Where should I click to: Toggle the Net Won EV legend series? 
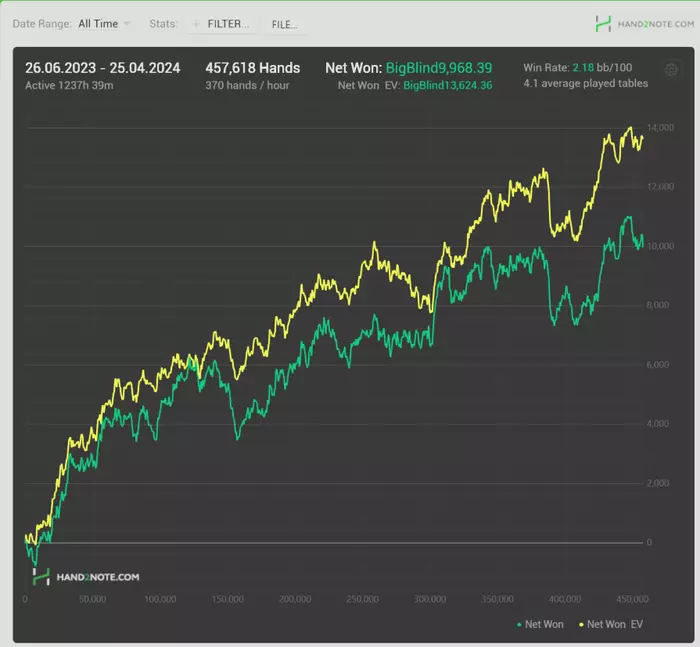[x=616, y=624]
